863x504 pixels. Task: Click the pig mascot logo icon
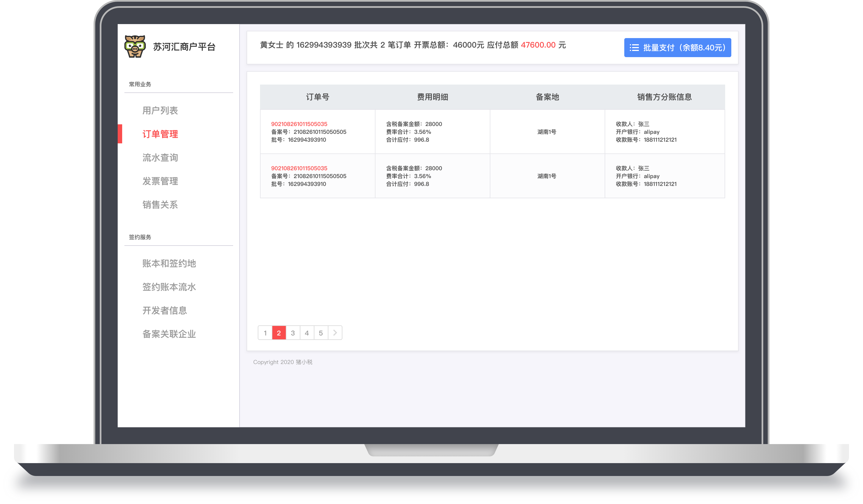point(135,46)
